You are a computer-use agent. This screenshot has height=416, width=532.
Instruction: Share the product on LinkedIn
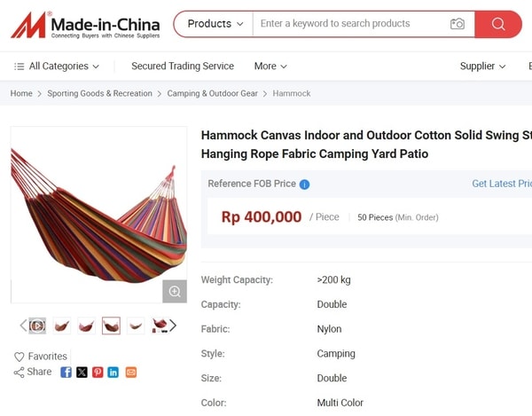pos(113,373)
